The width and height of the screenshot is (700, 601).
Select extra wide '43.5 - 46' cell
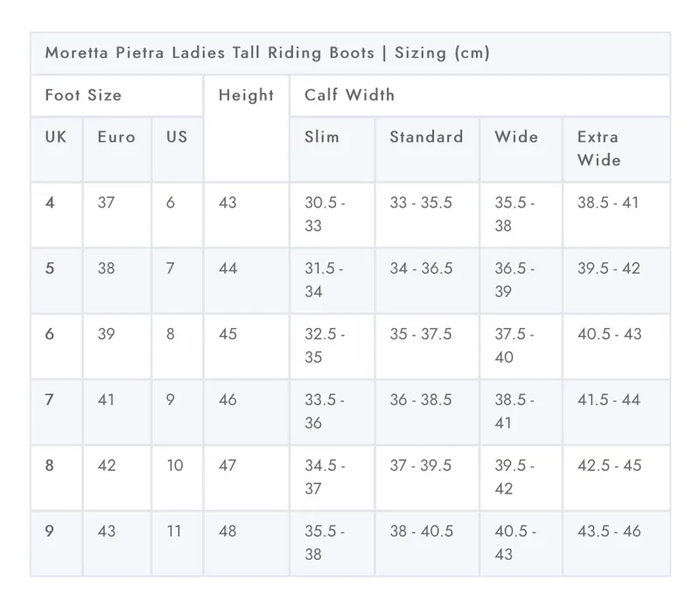pos(609,531)
